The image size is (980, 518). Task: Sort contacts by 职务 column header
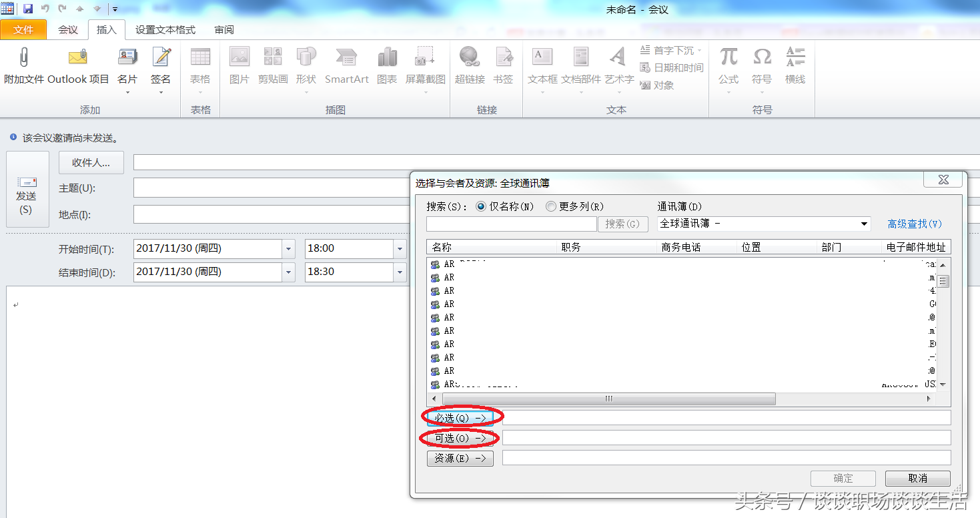click(x=607, y=247)
